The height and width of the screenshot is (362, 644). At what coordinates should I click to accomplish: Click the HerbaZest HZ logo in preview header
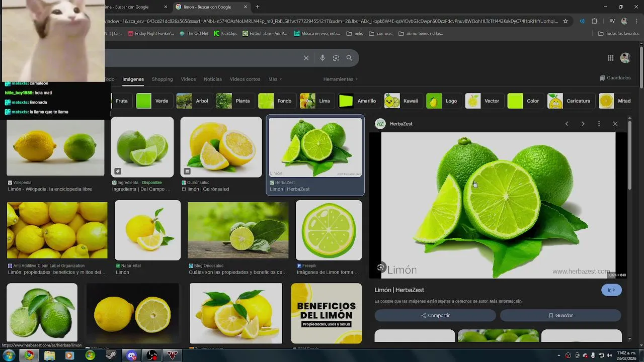[380, 124]
